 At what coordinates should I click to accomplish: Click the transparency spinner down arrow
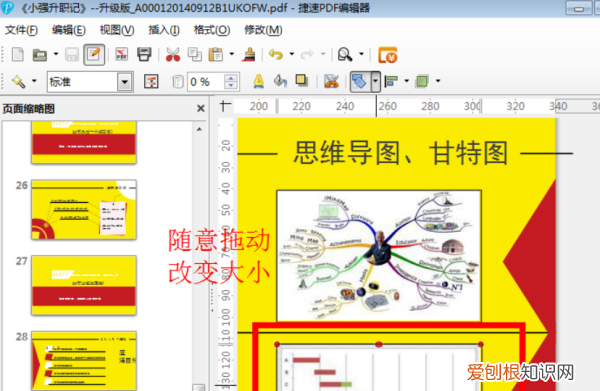pos(231,86)
